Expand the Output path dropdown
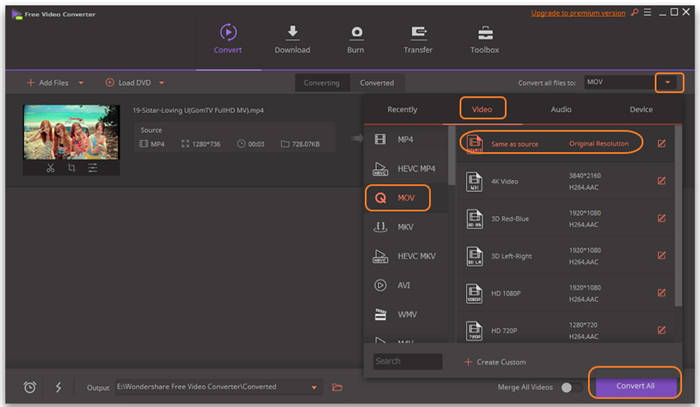This screenshot has height=407, width=700. 314,387
